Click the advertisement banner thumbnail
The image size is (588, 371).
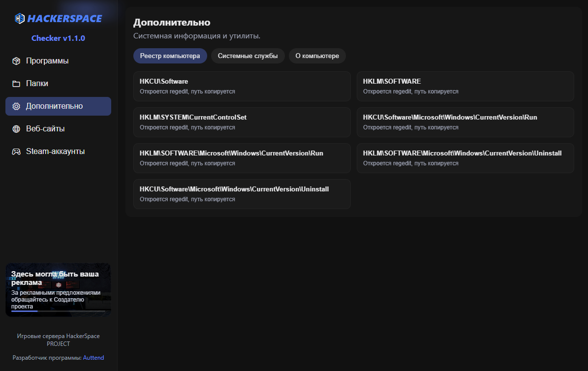[58, 290]
